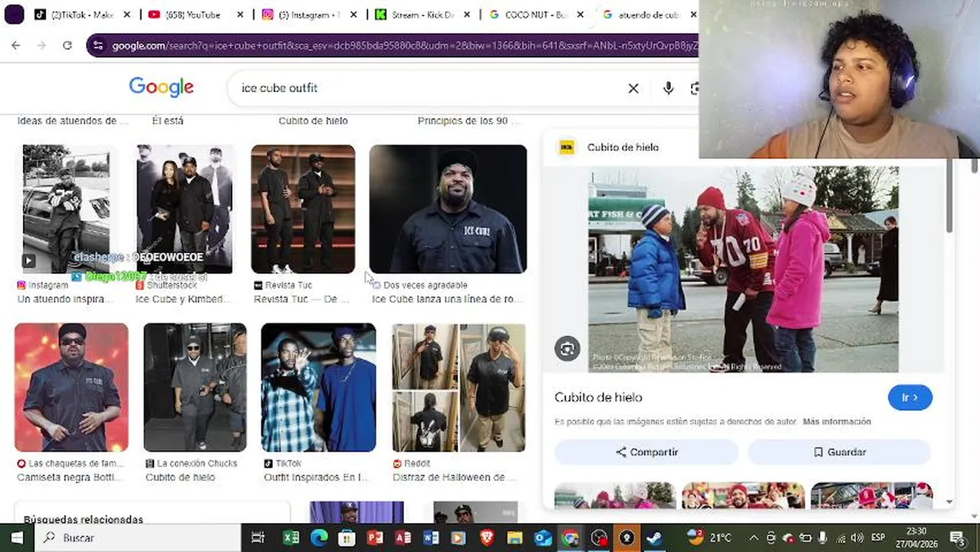
Task: Open the Windows Start menu
Action: (x=17, y=538)
